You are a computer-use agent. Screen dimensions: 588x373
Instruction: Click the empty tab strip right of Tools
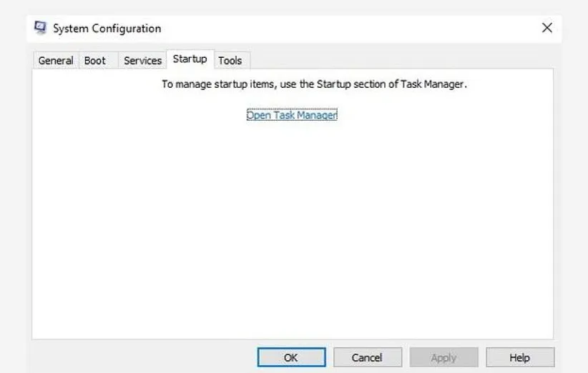tap(401, 61)
